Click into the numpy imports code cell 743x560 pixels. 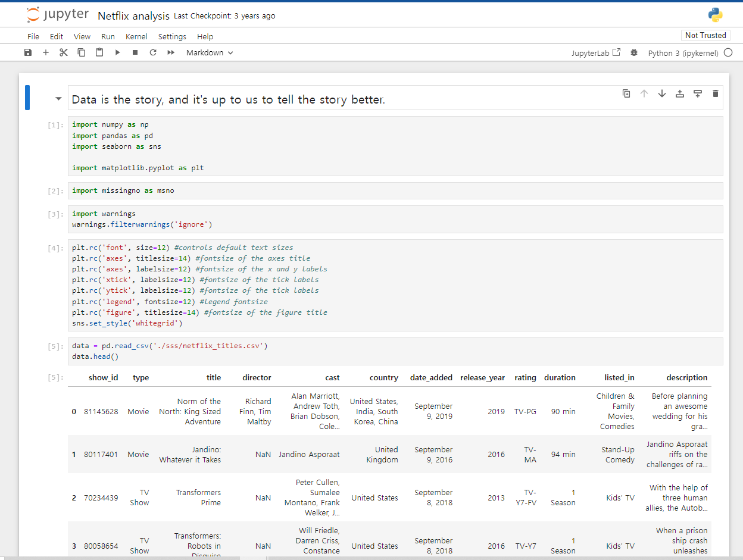pos(396,146)
